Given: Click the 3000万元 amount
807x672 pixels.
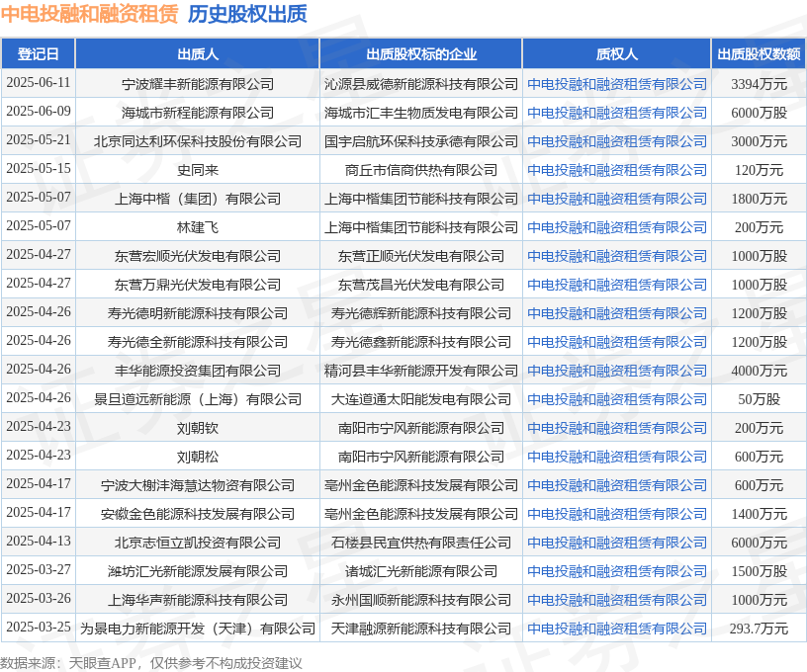Looking at the screenshot, I should (x=760, y=141).
